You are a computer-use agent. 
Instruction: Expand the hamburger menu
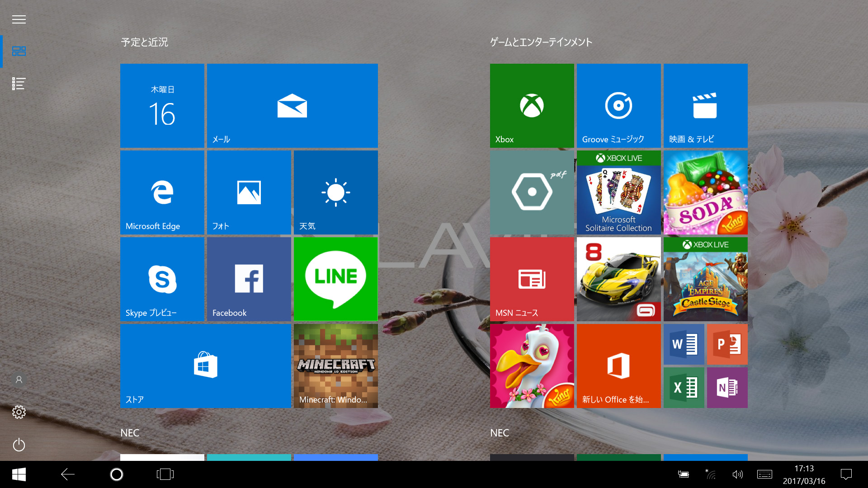[x=19, y=19]
